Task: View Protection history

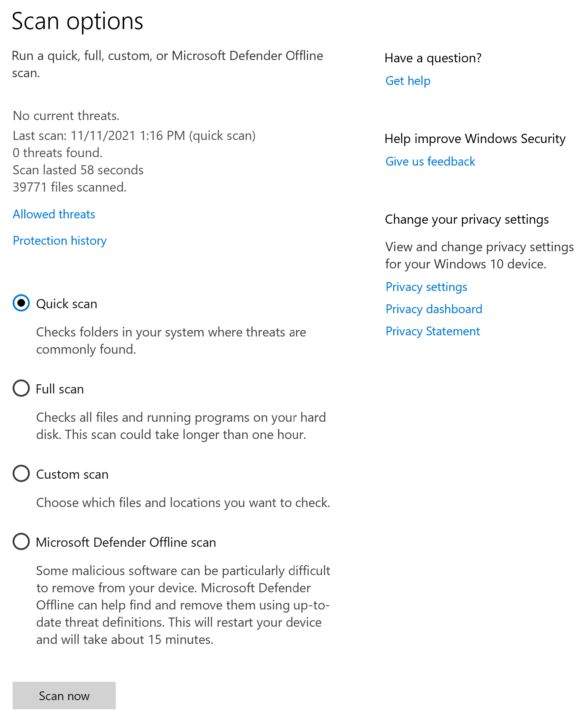Action: point(60,241)
